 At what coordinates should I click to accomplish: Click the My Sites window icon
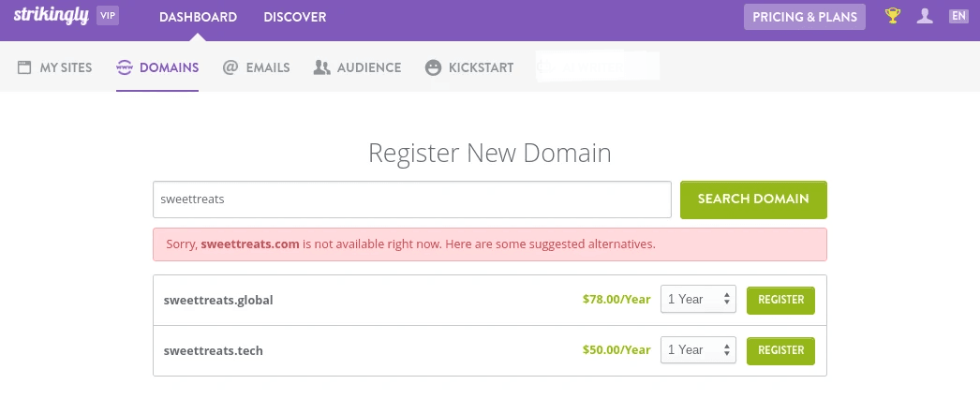[x=24, y=67]
